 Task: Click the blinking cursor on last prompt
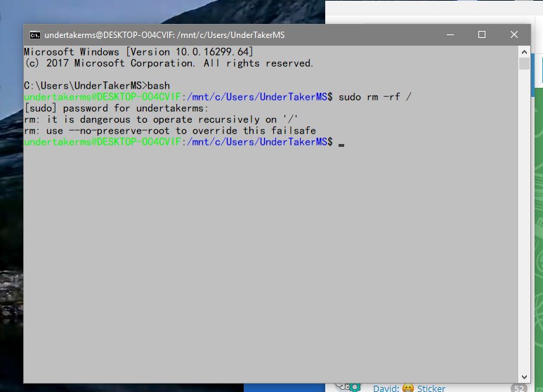[341, 145]
